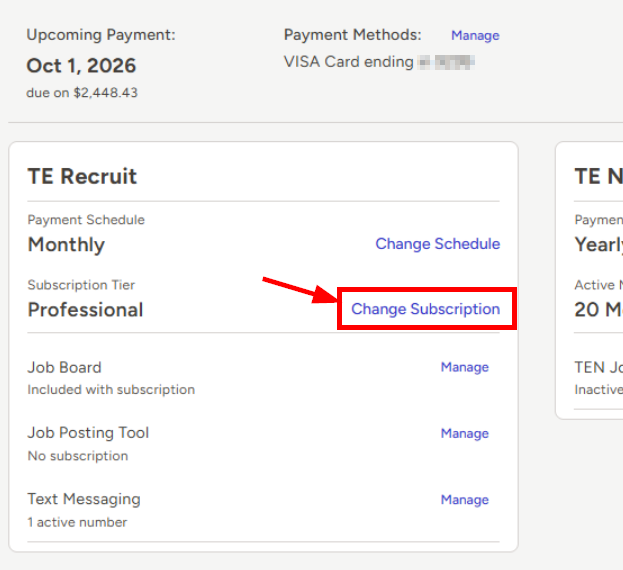Click the 1 active number status text

click(77, 522)
